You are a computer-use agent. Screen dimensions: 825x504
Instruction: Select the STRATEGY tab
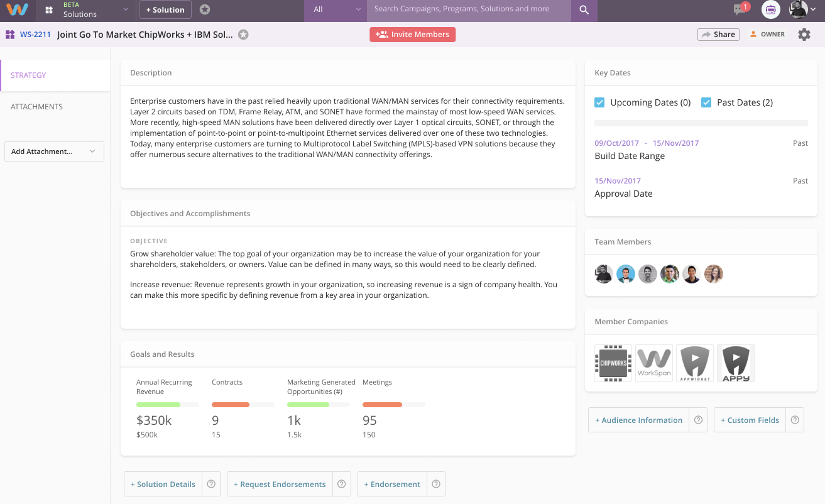(x=28, y=75)
